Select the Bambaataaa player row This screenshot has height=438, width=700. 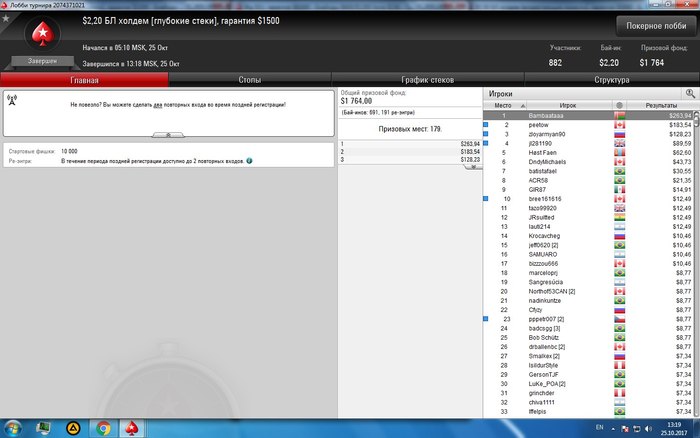point(588,116)
